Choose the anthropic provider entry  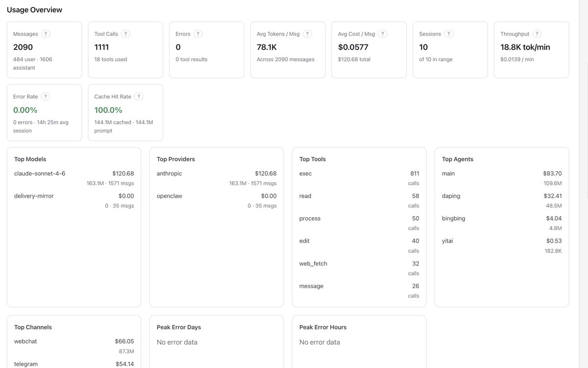click(169, 174)
